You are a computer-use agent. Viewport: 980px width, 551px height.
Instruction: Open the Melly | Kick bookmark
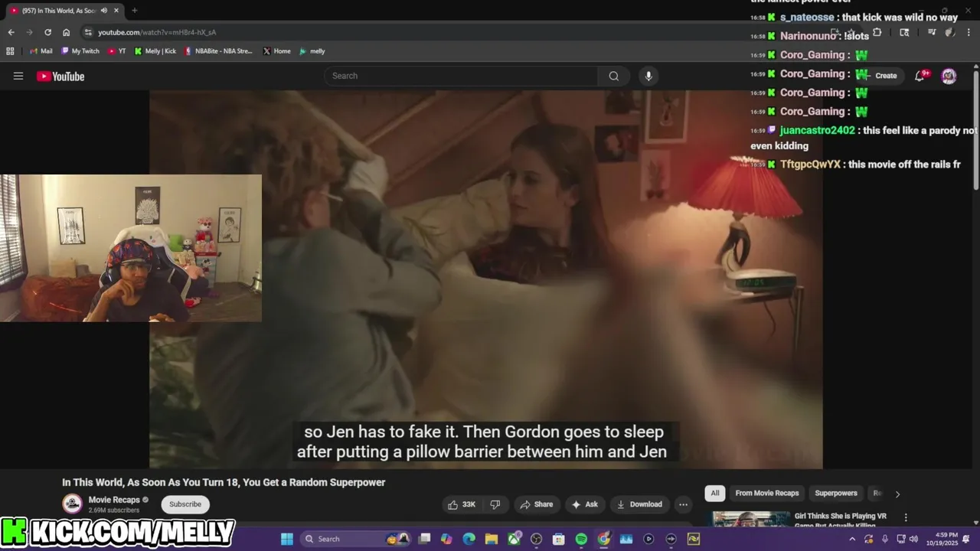click(155, 51)
